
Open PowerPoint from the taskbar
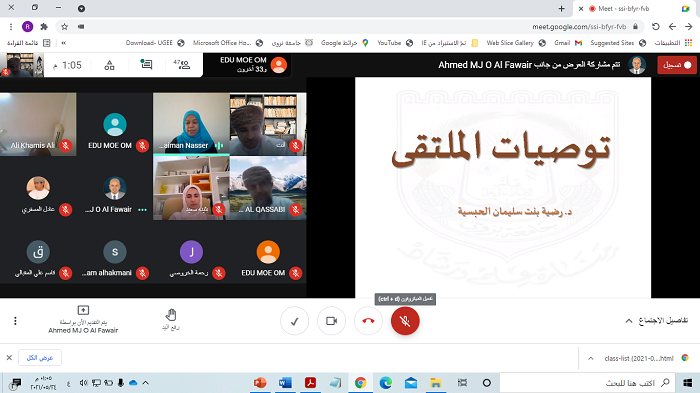[x=260, y=383]
